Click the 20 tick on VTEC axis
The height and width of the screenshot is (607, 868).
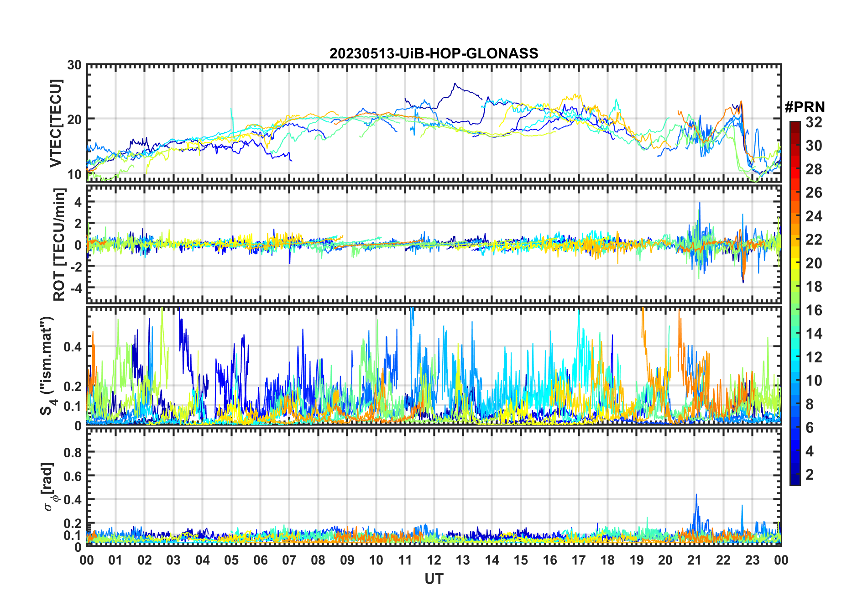[x=74, y=119]
